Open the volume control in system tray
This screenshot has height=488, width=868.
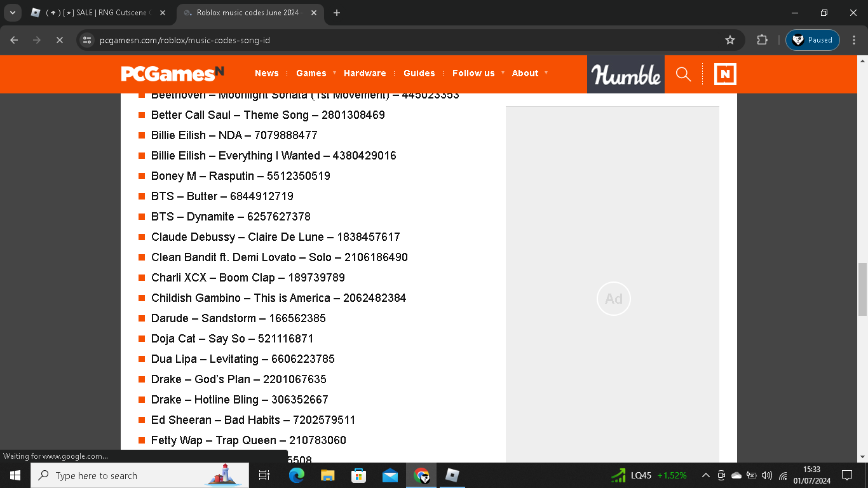point(767,475)
